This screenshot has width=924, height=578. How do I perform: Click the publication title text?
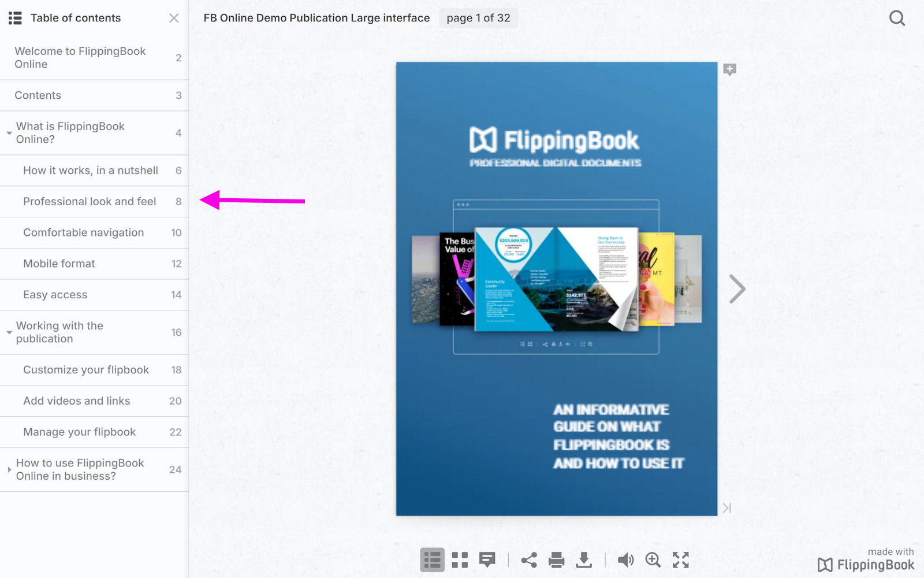click(x=316, y=18)
